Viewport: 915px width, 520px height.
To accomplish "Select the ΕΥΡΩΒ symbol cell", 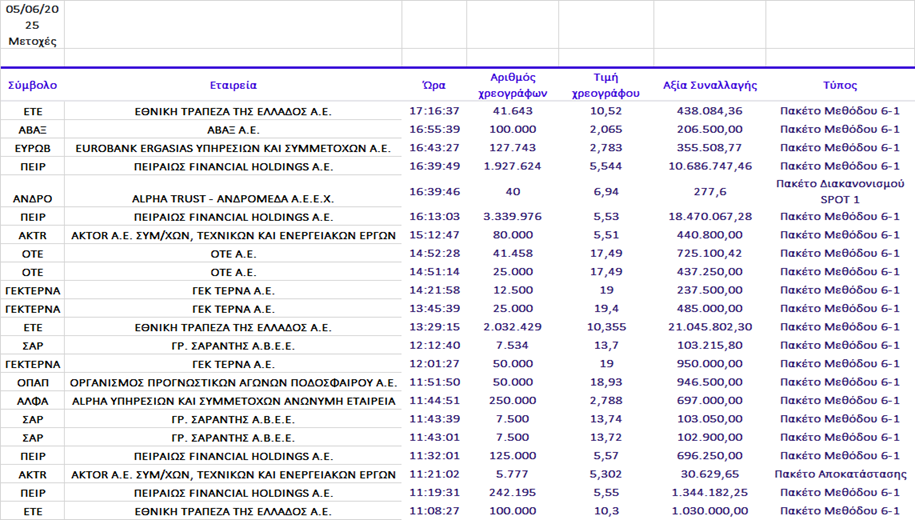I will point(33,148).
